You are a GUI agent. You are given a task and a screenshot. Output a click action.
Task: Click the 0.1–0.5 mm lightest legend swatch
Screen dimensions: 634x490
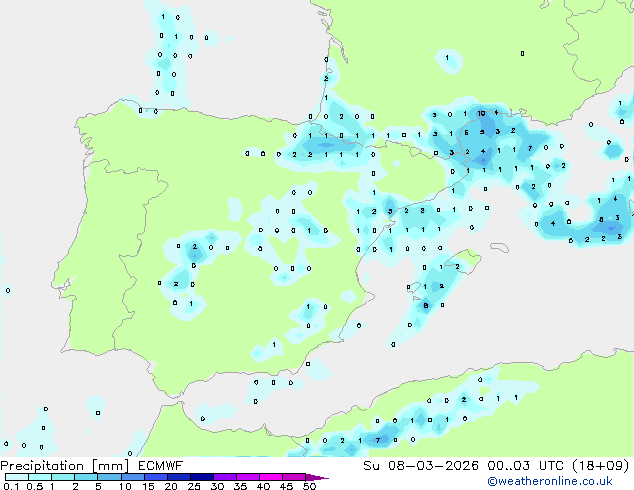pyautogui.click(x=17, y=477)
